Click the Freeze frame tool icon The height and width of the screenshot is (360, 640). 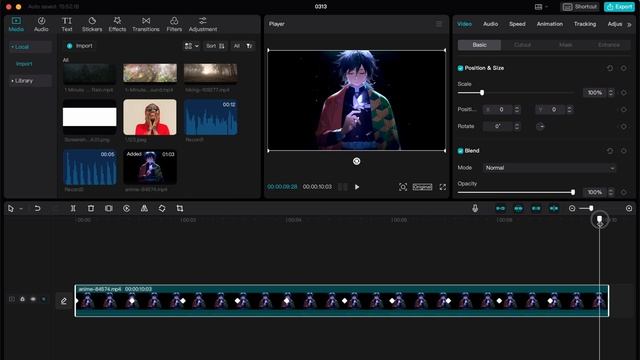click(x=109, y=208)
